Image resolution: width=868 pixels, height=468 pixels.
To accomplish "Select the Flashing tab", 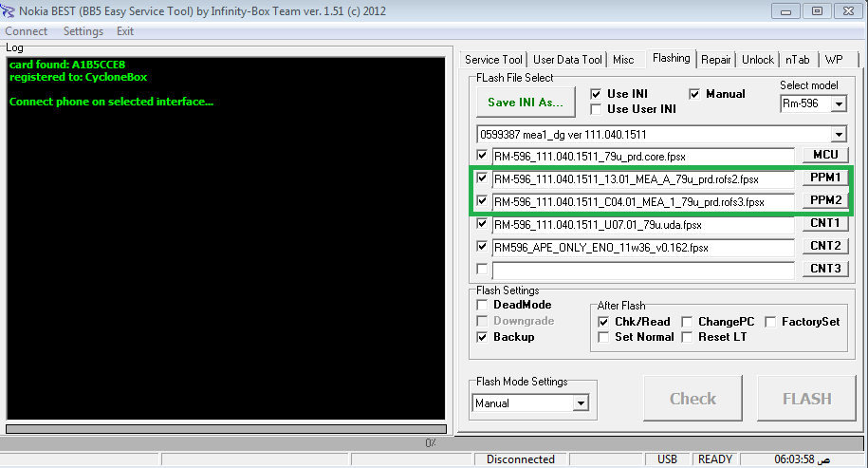I will (671, 58).
